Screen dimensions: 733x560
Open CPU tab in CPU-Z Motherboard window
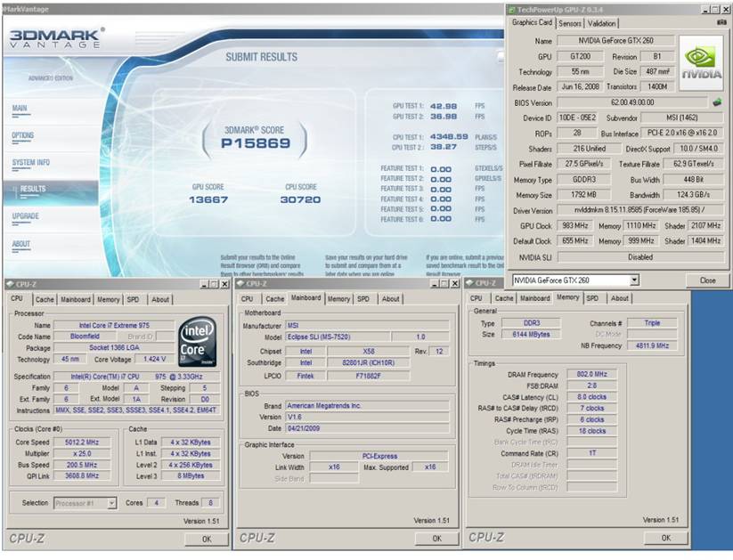(248, 299)
